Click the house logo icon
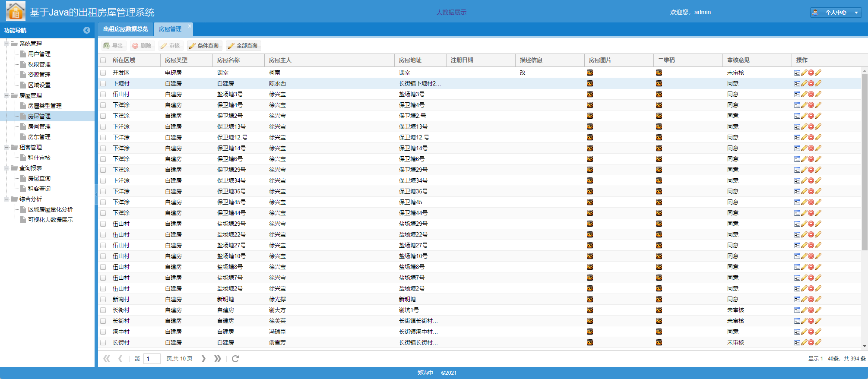Image resolution: width=868 pixels, height=379 pixels. coord(16,11)
